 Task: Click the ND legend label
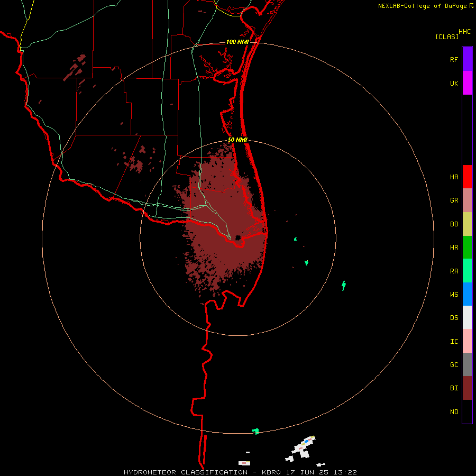(454, 412)
